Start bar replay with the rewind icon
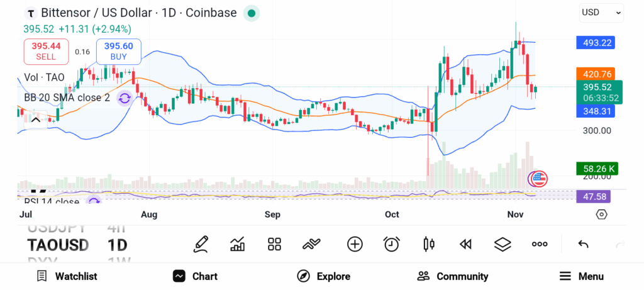This screenshot has width=644, height=290. (465, 244)
